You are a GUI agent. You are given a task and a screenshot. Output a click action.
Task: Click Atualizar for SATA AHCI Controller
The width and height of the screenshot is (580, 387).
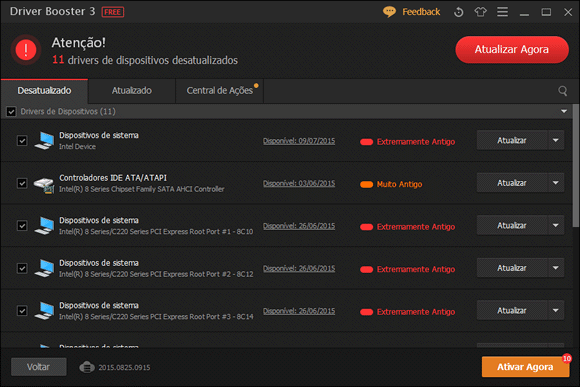(x=512, y=183)
